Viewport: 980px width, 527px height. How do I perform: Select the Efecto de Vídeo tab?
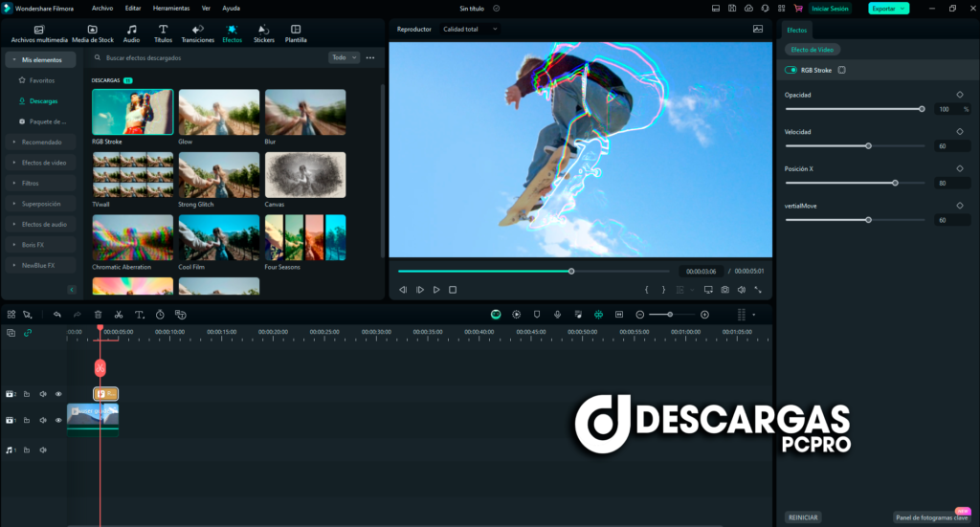click(813, 49)
